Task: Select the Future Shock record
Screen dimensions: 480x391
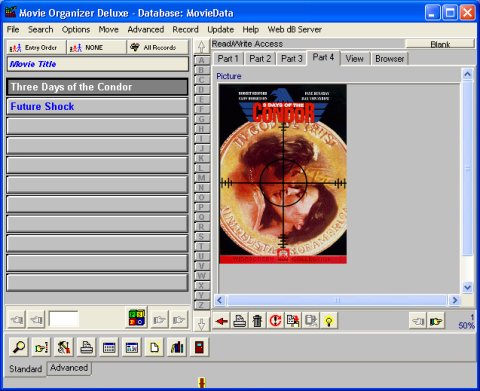Action: [97, 107]
